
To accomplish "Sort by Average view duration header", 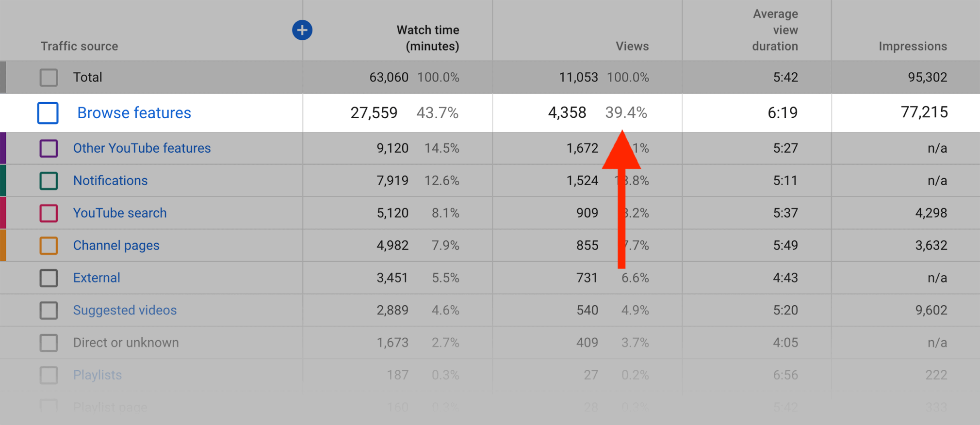I will (x=775, y=30).
